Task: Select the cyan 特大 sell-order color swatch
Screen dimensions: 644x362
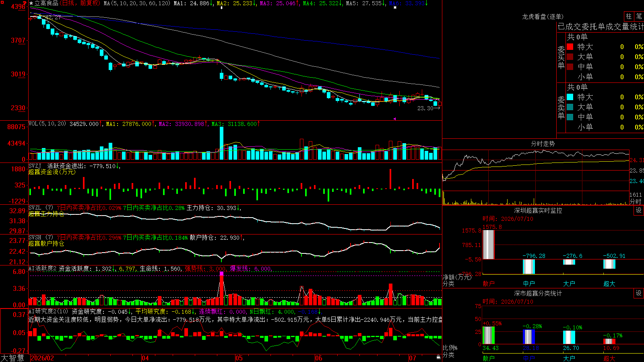Action: (x=570, y=97)
